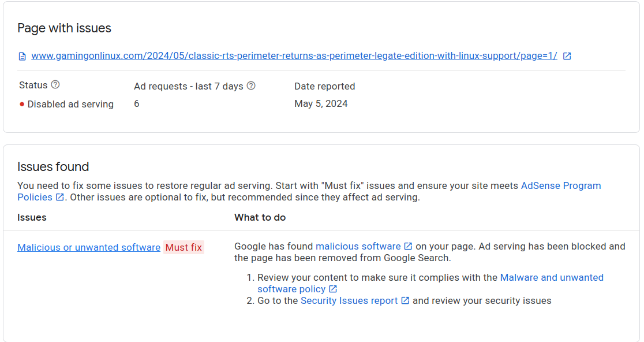The height and width of the screenshot is (342, 644).
Task: Click the red status dot indicator
Action: coord(22,105)
